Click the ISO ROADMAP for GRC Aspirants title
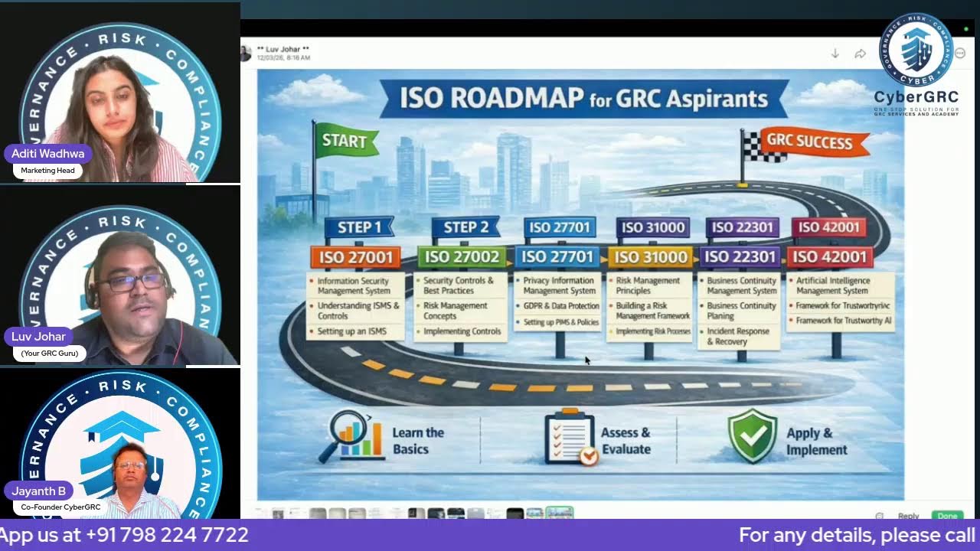980x551 pixels. point(583,99)
